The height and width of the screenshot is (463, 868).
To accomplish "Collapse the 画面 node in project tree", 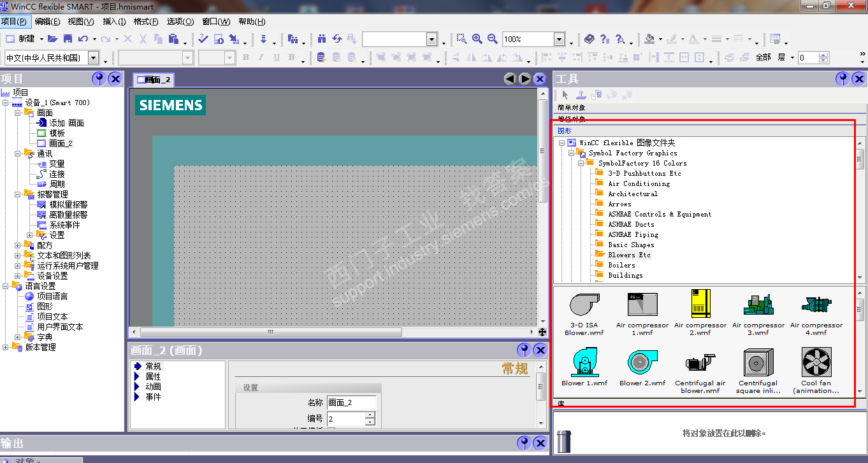I will click(18, 113).
